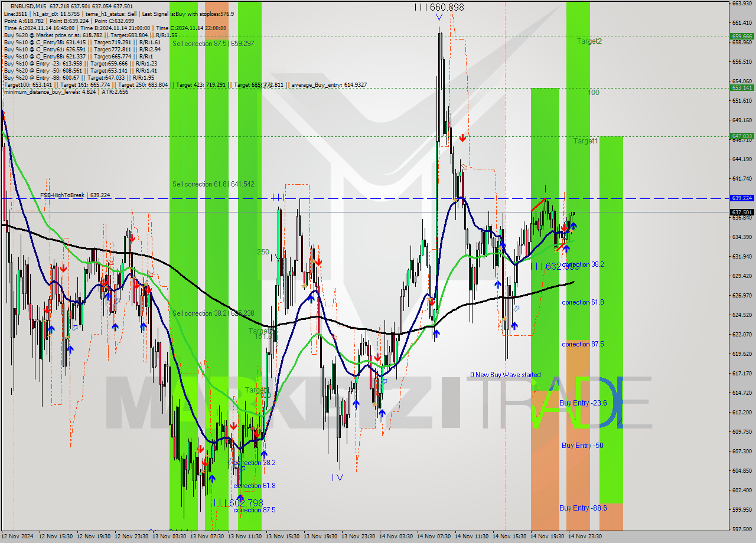Click the 651.610 price axis label
The image size is (756, 543).
pos(742,101)
